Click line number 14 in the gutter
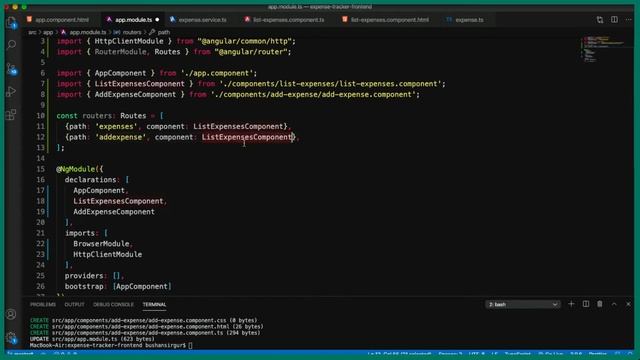640x360 pixels. tap(40, 158)
